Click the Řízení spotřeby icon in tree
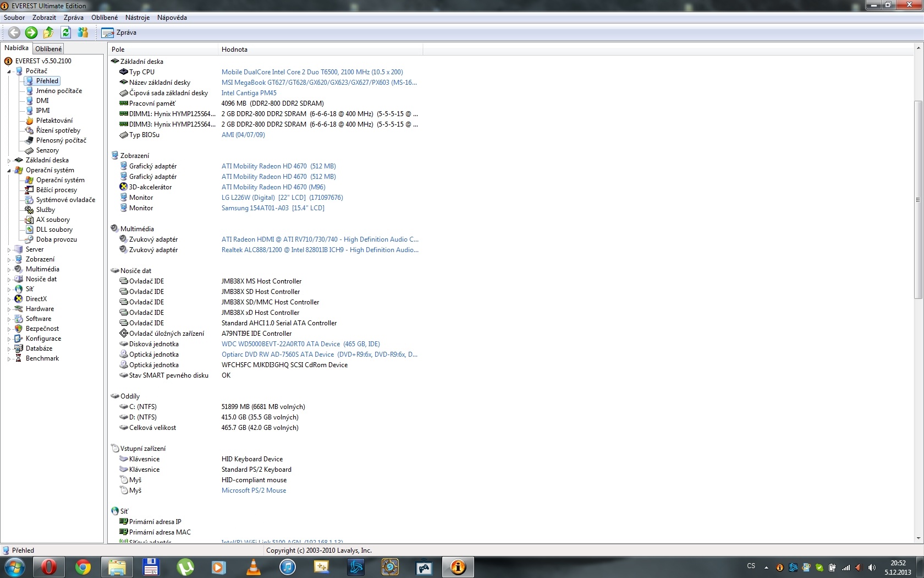This screenshot has height=578, width=924. (30, 130)
